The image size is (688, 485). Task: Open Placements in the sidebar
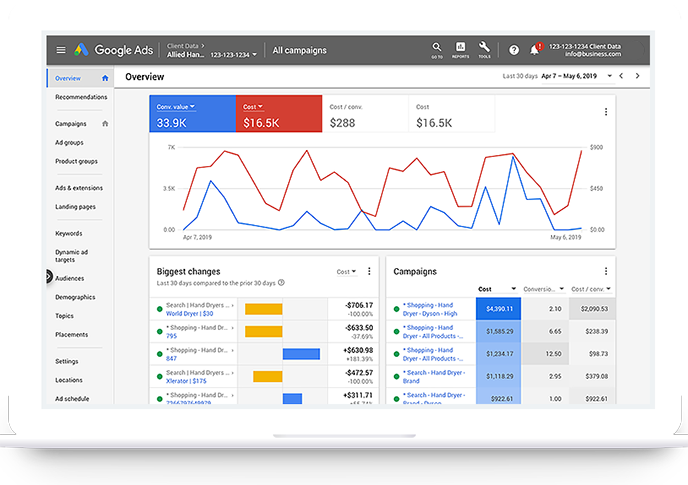click(72, 334)
